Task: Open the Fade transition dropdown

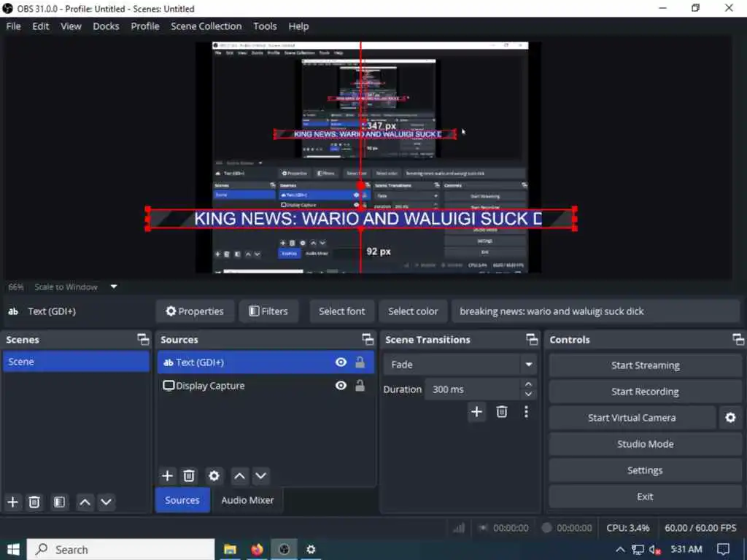Action: click(529, 365)
